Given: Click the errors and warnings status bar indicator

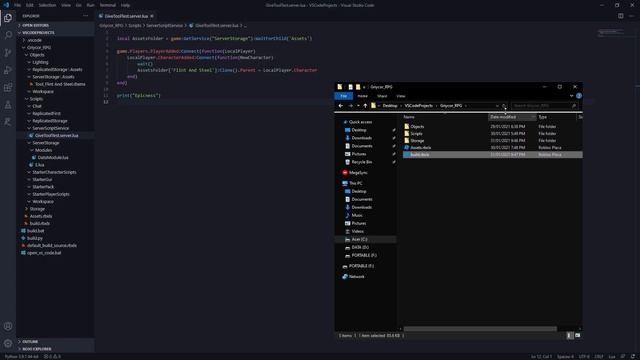Looking at the screenshot, I should pos(52,356).
